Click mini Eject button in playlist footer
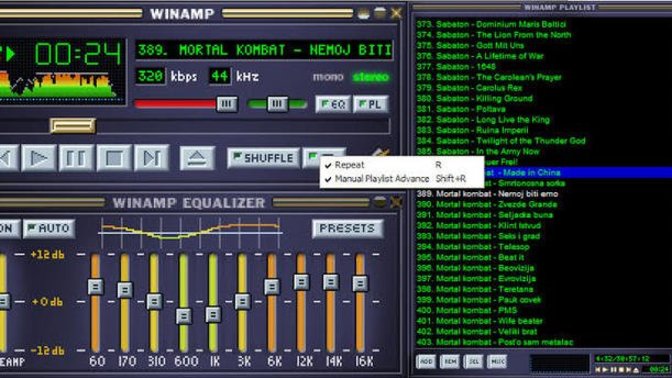Screen dimensions: 672x378 (x=636, y=369)
